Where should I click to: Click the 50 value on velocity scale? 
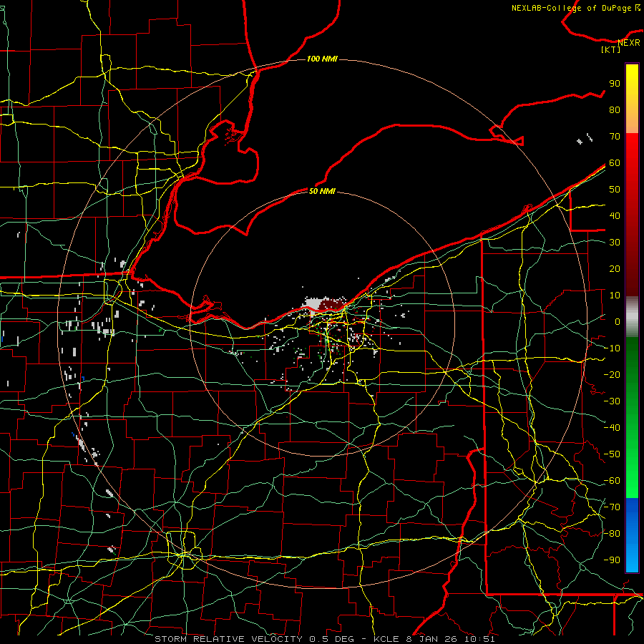[615, 190]
